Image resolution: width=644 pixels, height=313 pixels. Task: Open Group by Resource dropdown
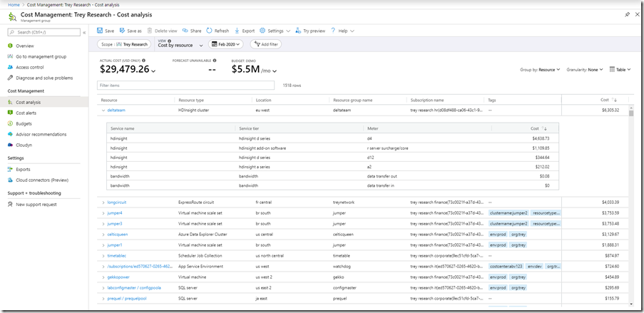tap(540, 70)
